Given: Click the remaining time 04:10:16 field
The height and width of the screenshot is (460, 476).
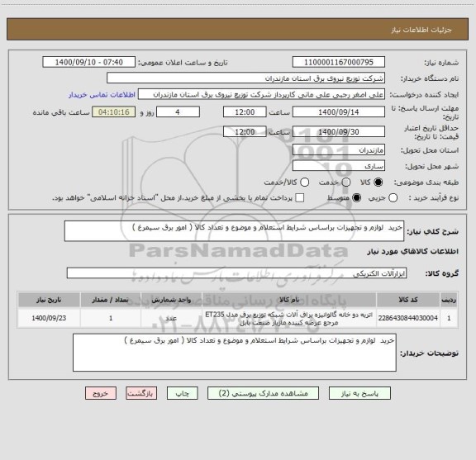Looking at the screenshot, I should click(114, 112).
